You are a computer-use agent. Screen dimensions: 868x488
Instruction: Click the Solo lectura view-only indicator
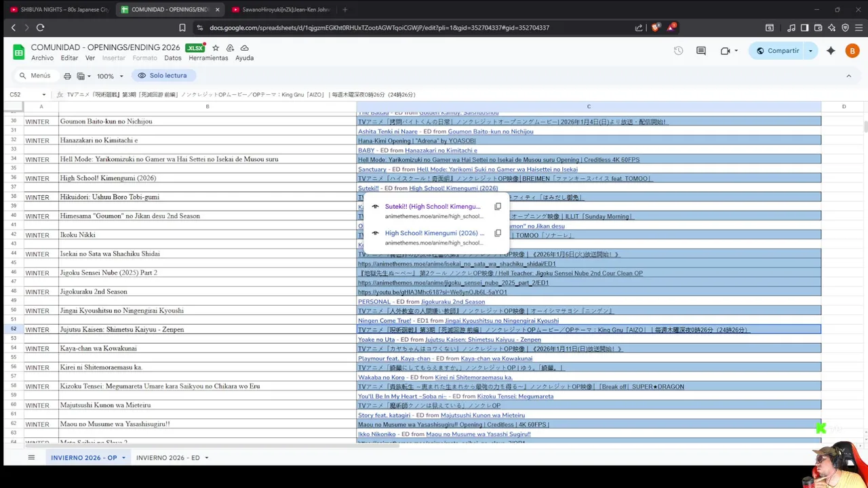(x=162, y=76)
